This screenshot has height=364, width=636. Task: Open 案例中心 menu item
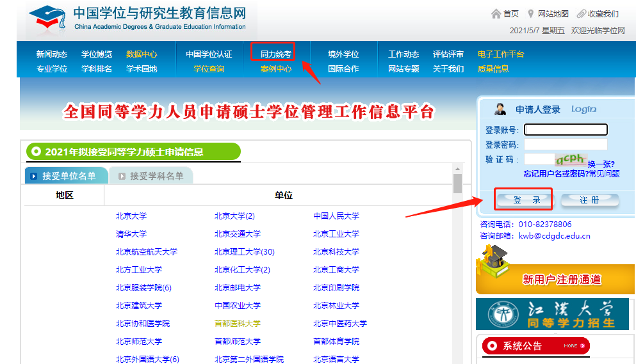276,69
